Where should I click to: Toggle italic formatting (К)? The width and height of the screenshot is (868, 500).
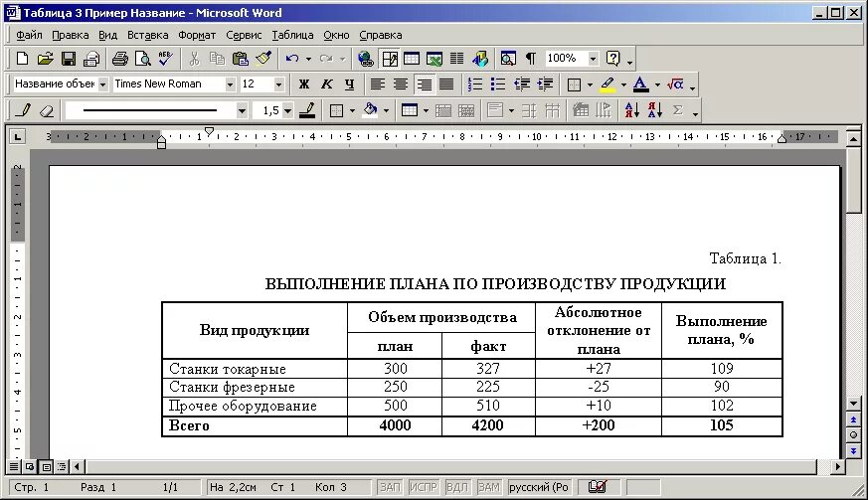pyautogui.click(x=326, y=84)
